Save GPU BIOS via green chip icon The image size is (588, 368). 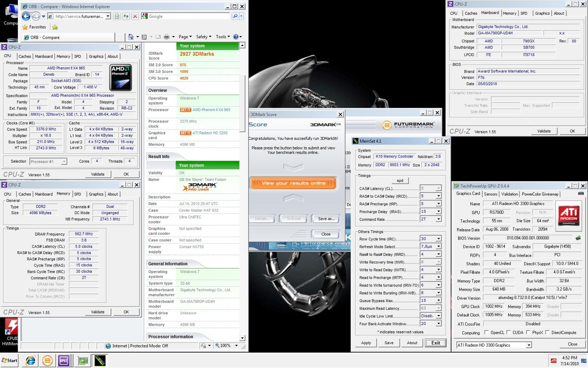578,238
